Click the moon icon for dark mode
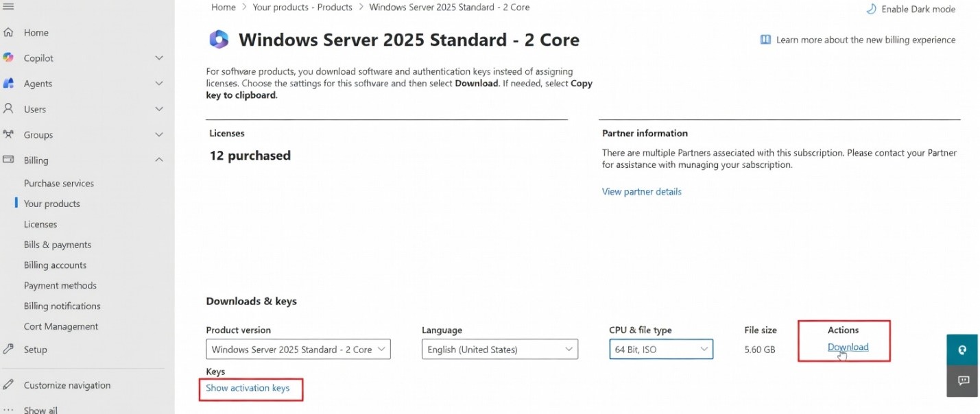The width and height of the screenshot is (980, 414). point(871,9)
